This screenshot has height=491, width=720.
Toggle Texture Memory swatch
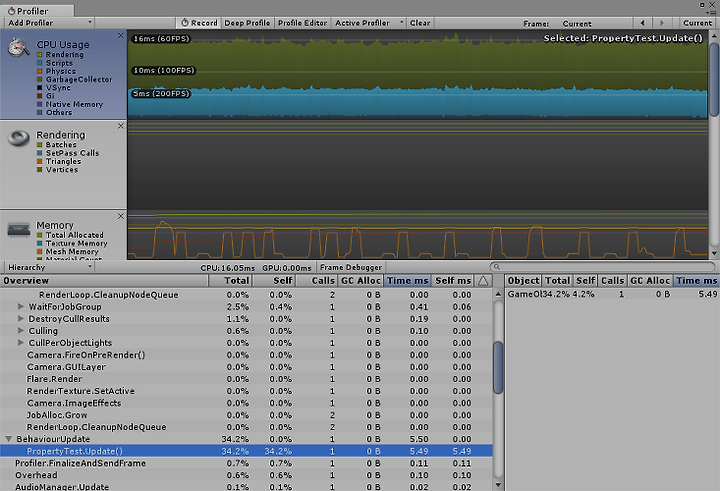pos(39,243)
